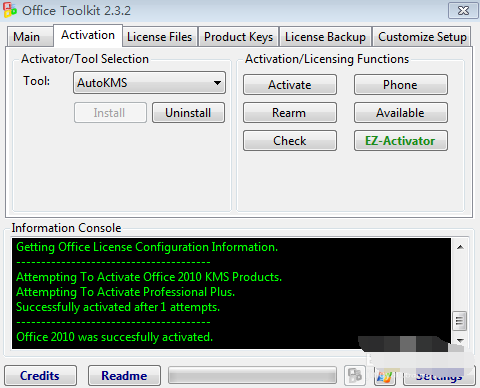Click the Activate button
Screen dimensions: 480x388
coord(290,85)
